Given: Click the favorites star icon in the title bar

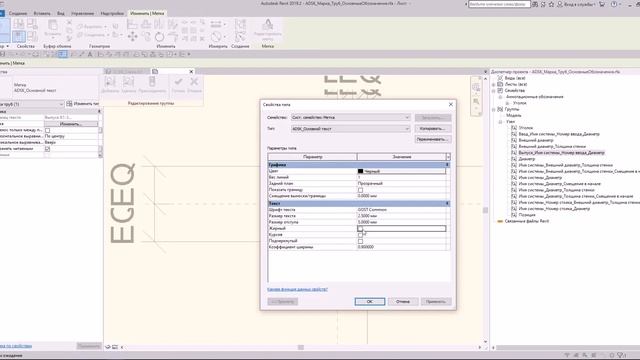Looking at the screenshot, I should point(551,4).
